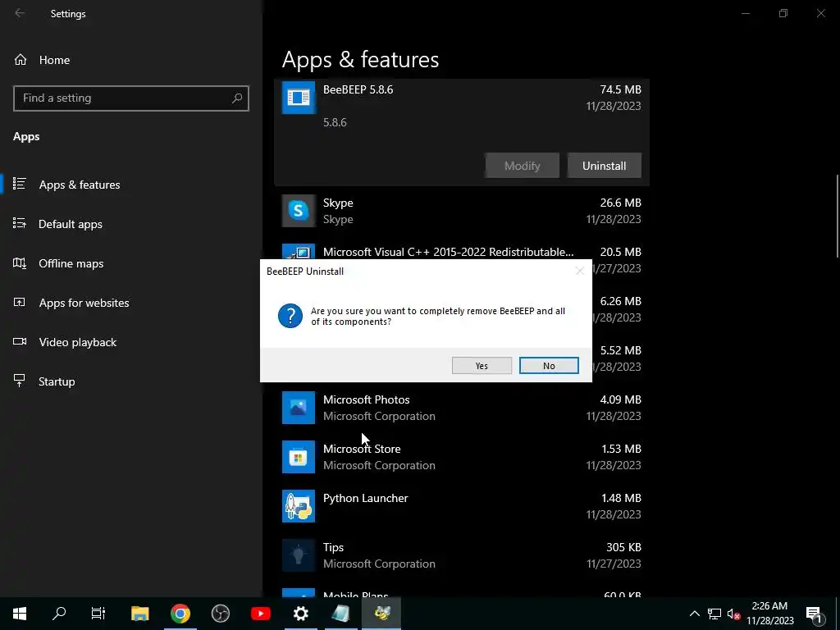840x630 pixels.
Task: Click the question mark dialog icon
Action: pos(290,316)
